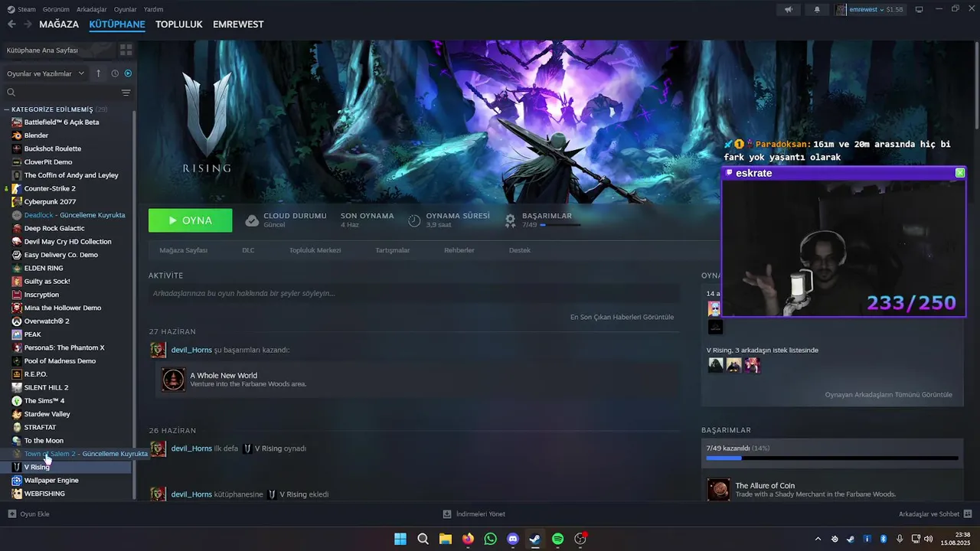The image size is (980, 551).
Task: Open the notifications bell icon
Action: pos(817,10)
